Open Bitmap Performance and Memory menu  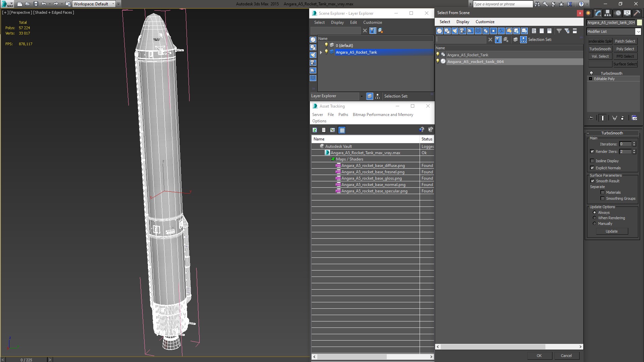(x=383, y=115)
